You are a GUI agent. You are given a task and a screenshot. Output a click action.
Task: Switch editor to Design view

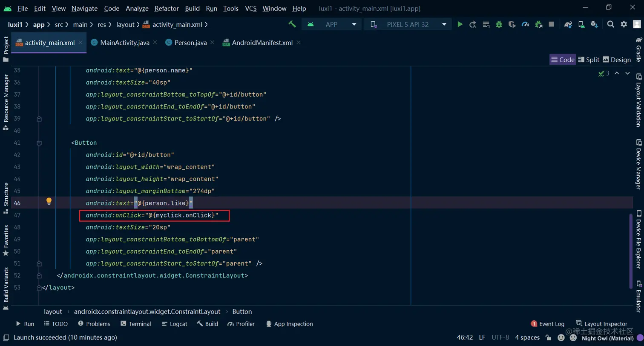pos(617,60)
